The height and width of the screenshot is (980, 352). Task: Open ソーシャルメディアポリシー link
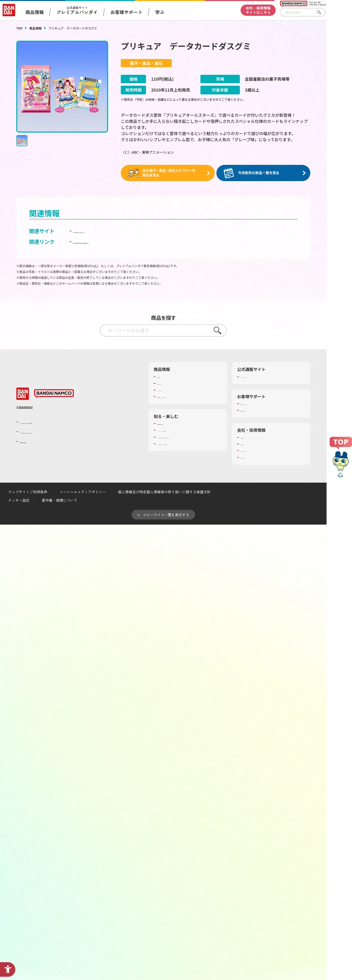[x=83, y=492]
